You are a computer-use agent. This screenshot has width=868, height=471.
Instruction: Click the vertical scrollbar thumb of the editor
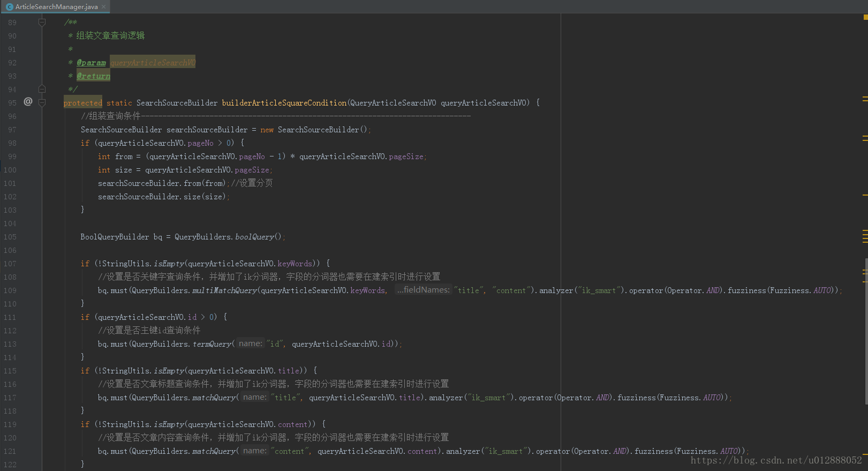(866, 331)
